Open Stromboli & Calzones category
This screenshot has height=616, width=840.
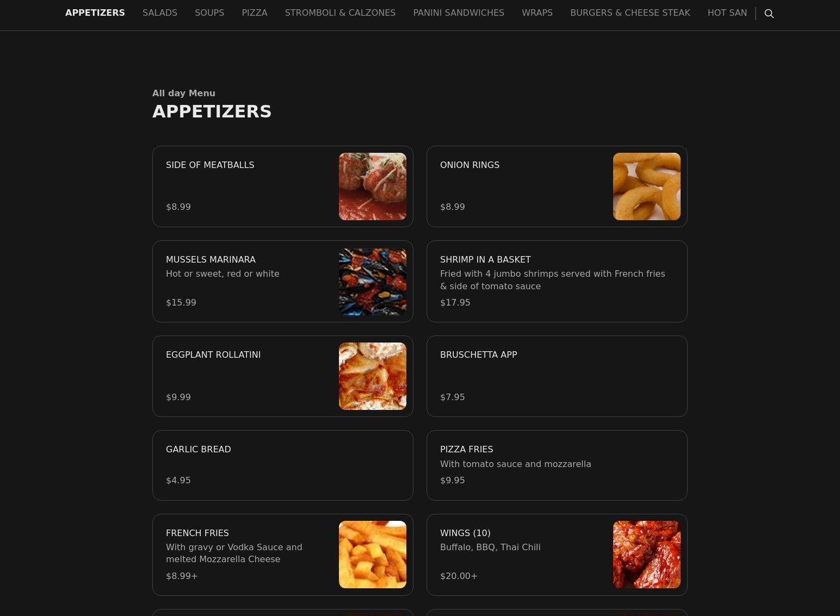tap(340, 13)
